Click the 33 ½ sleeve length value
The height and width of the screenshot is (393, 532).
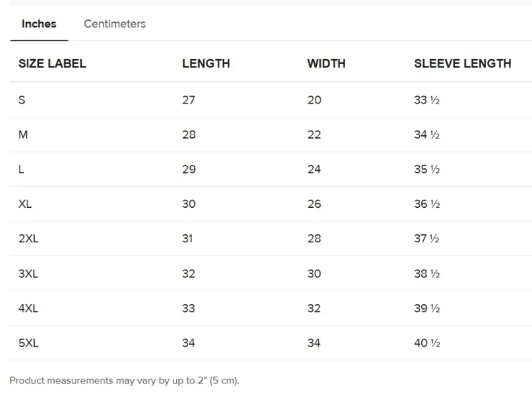tap(427, 100)
